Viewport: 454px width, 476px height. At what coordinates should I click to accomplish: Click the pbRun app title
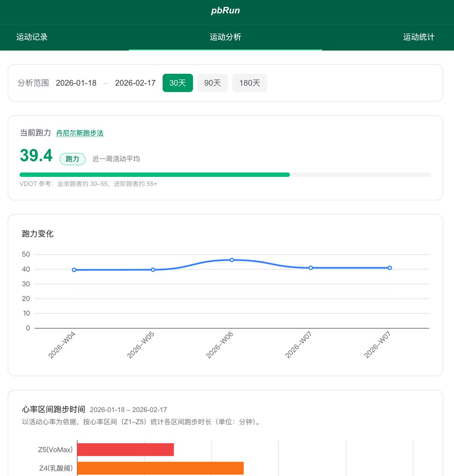(x=225, y=11)
